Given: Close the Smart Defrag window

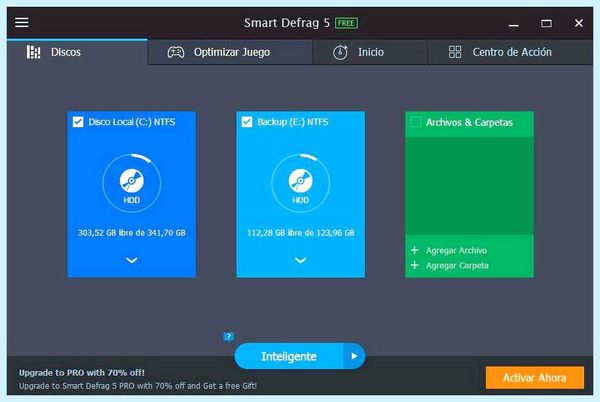Looking at the screenshot, I should tap(579, 23).
